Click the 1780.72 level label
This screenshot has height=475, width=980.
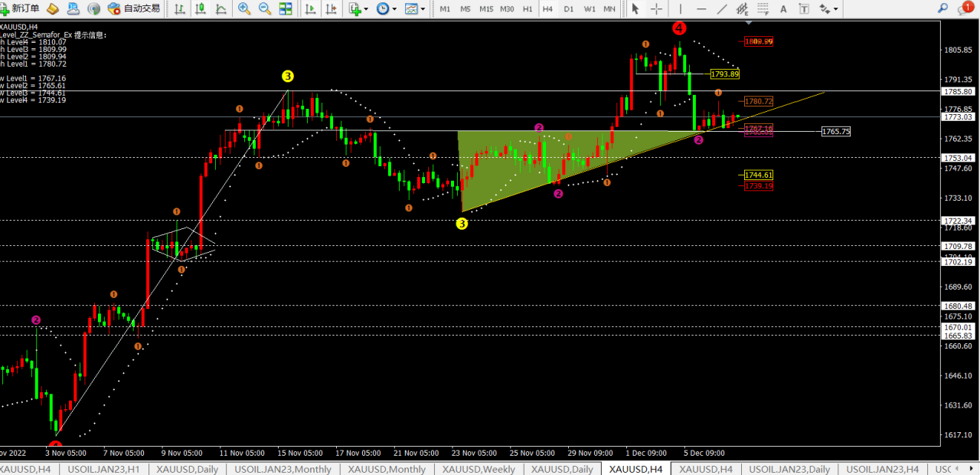(759, 101)
